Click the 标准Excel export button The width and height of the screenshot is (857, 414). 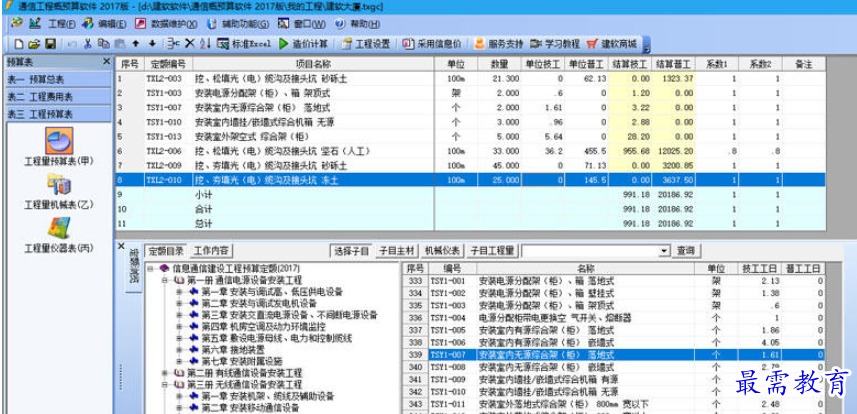(x=244, y=44)
